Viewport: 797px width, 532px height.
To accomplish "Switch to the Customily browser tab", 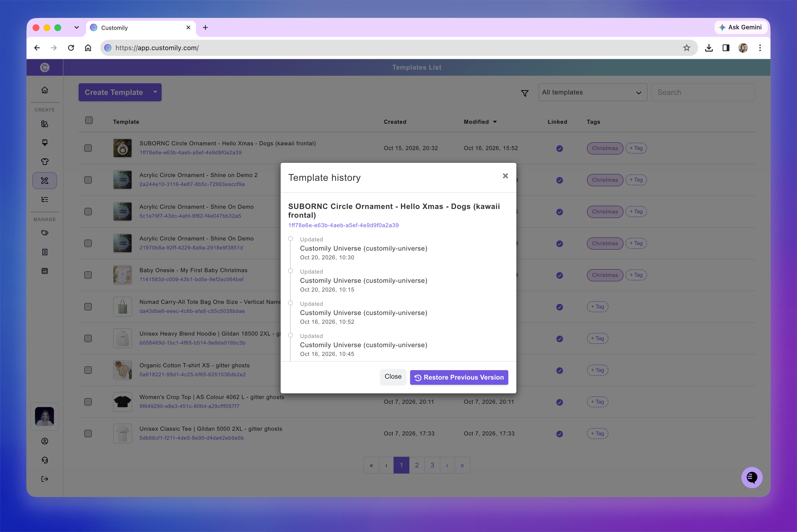I will [x=141, y=28].
